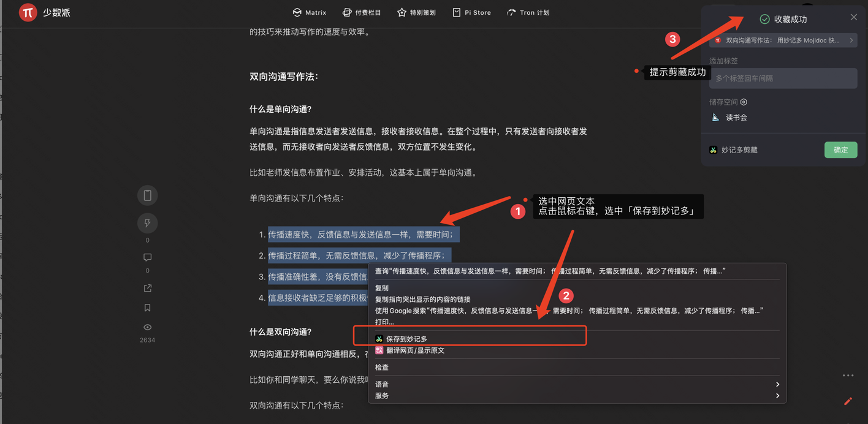Open comments via speech bubble icon

tap(148, 257)
